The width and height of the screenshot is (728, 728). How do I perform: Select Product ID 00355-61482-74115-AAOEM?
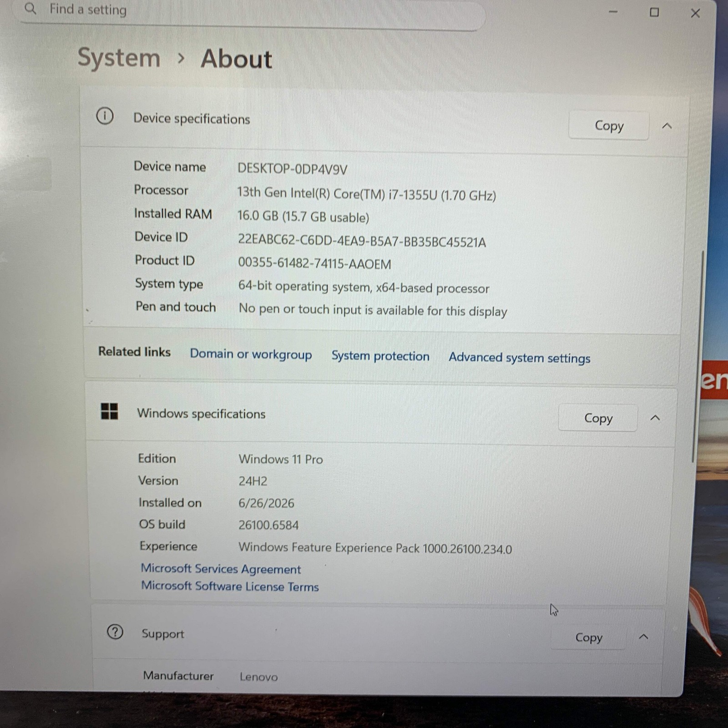pos(314,263)
